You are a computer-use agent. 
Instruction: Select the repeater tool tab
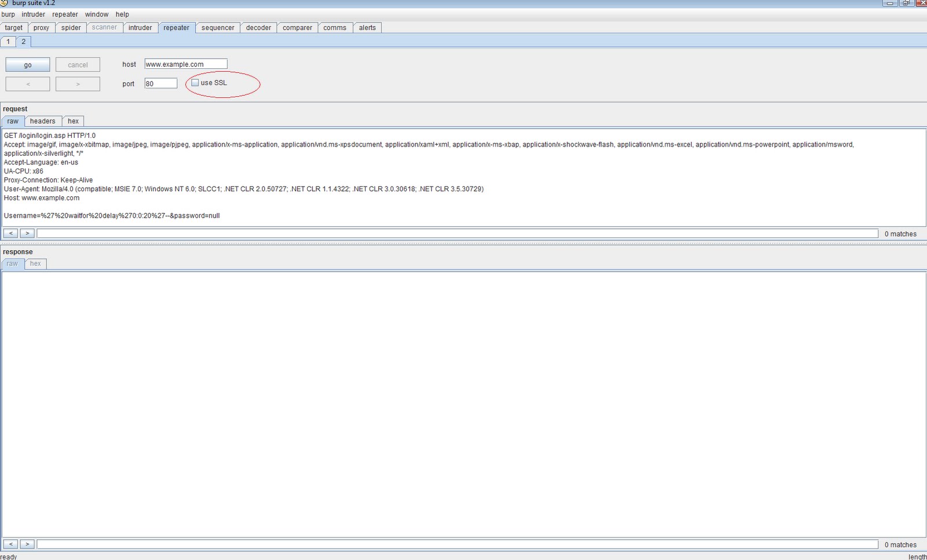point(176,28)
